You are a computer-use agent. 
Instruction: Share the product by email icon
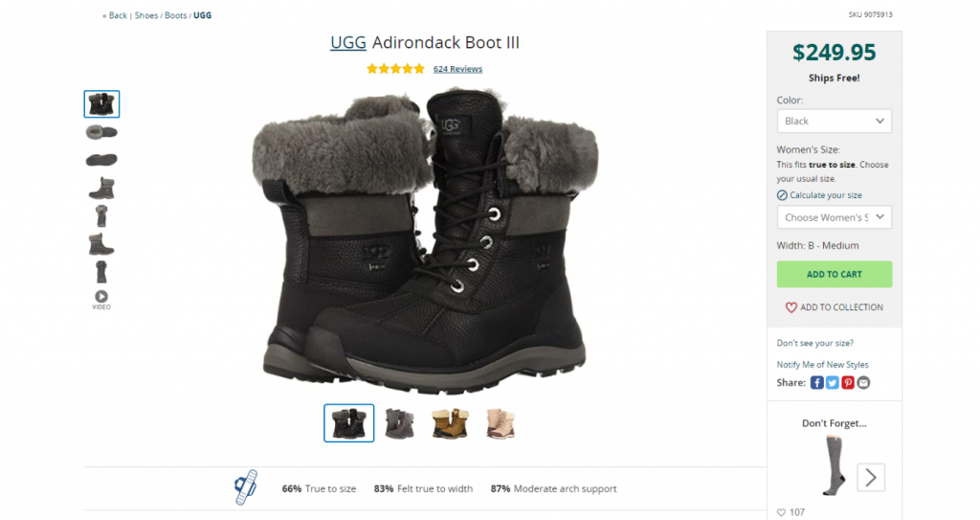[863, 382]
